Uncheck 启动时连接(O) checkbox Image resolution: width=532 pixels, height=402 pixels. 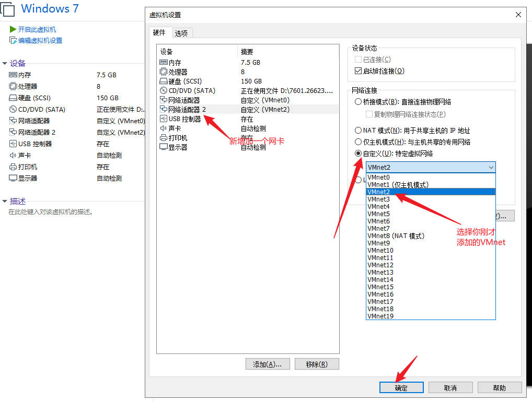[358, 71]
